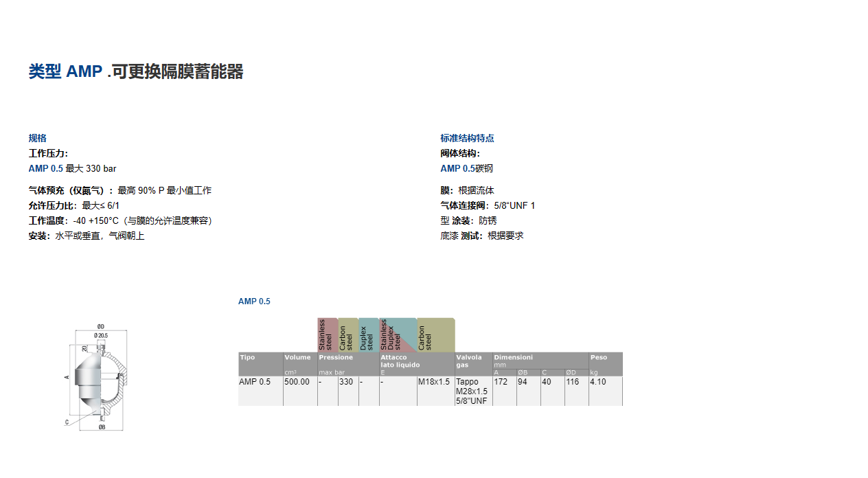This screenshot has height=478, width=868.
Task: Click the 4.10 weight value cell
Action: (598, 383)
